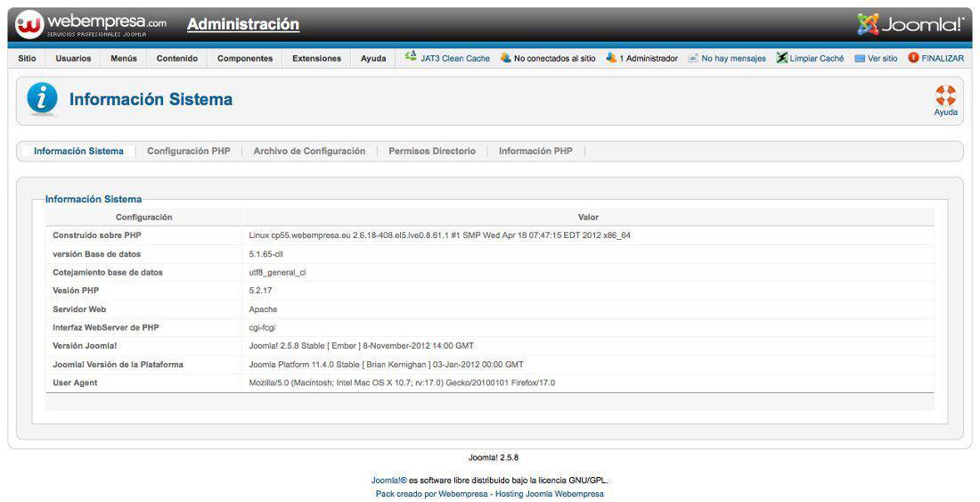Click the 1 Administrador text
The height and width of the screenshot is (502, 980).
[x=649, y=58]
